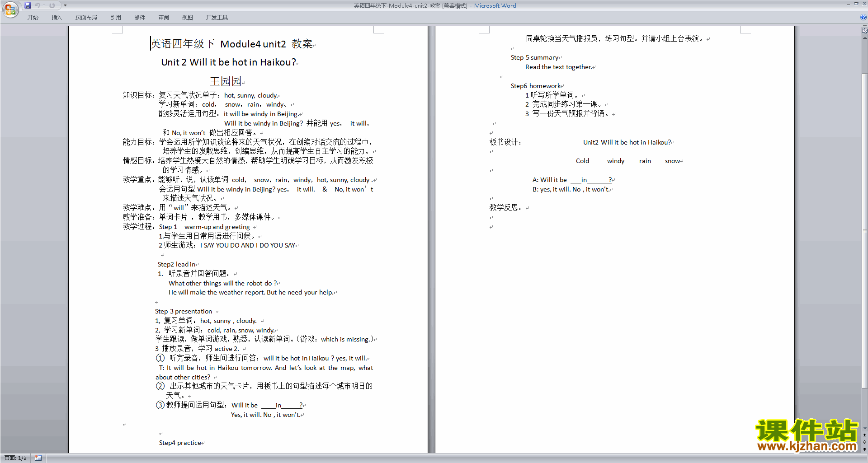Select the 邮件 tab
The height and width of the screenshot is (463, 868).
tap(140, 18)
